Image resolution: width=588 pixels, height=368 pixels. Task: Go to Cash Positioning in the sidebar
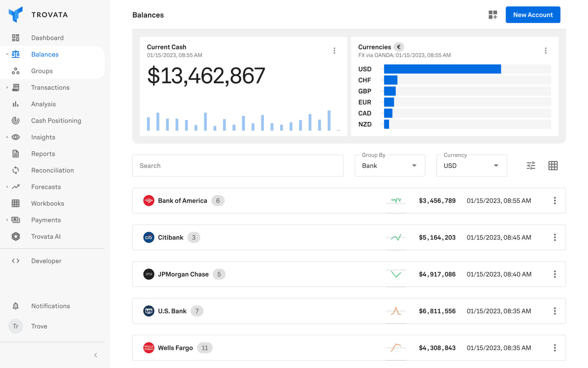click(x=56, y=121)
